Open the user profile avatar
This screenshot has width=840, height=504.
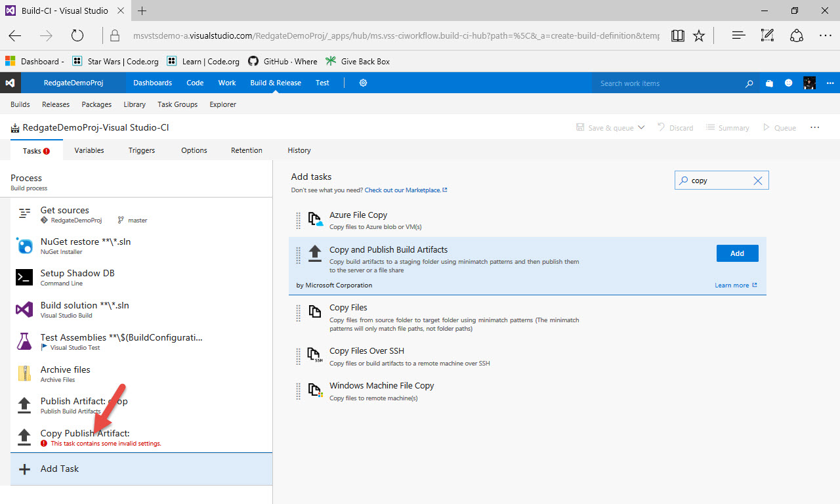coord(810,83)
